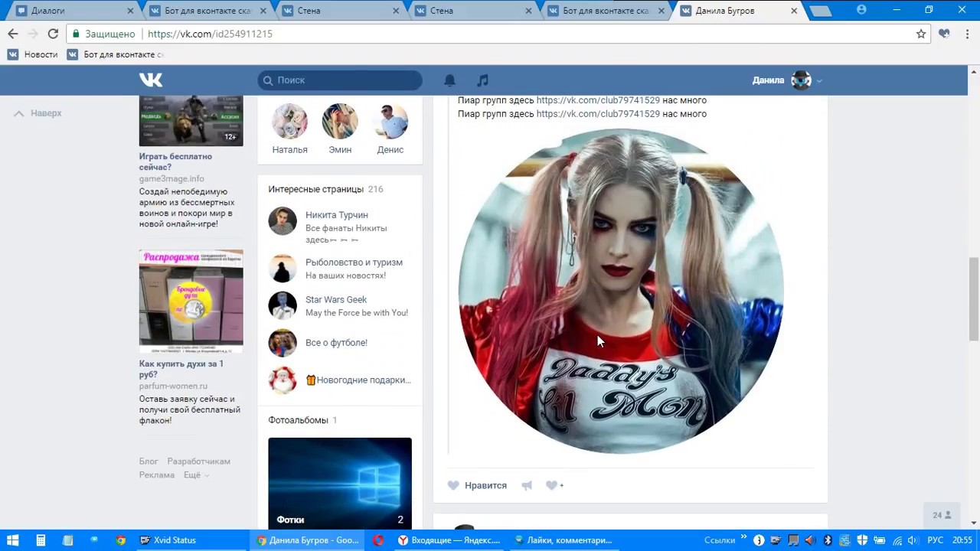
Task: Bookmark this page with star icon
Action: (x=921, y=34)
